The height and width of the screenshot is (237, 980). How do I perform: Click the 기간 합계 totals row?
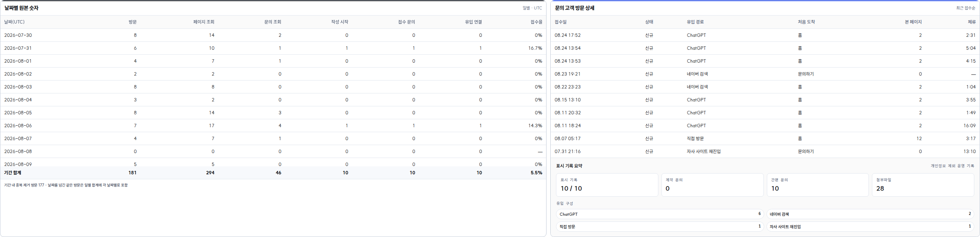[x=273, y=172]
